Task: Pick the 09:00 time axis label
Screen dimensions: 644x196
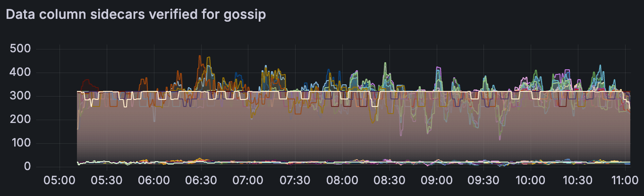Action: [436, 180]
